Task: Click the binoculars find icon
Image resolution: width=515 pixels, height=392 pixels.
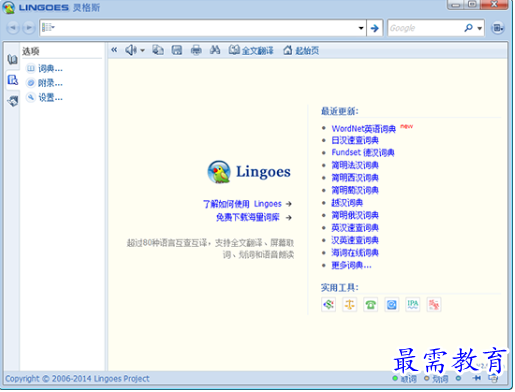Action: coord(215,50)
